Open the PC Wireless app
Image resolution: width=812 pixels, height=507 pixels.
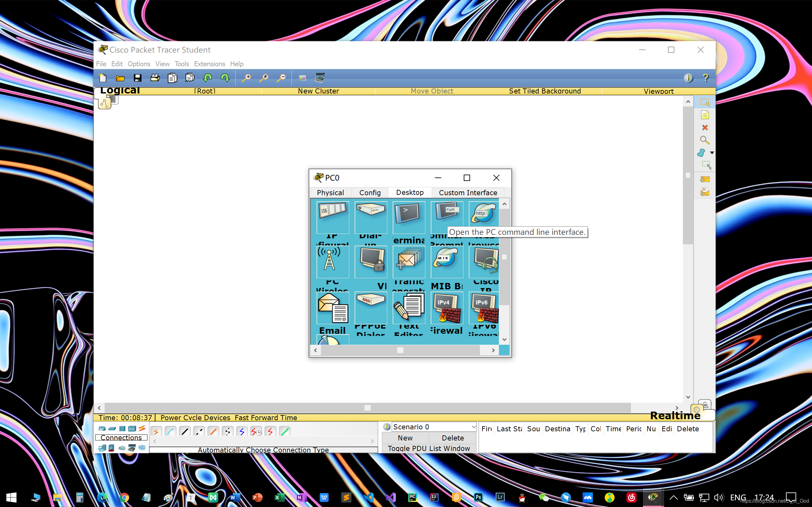coord(332,262)
